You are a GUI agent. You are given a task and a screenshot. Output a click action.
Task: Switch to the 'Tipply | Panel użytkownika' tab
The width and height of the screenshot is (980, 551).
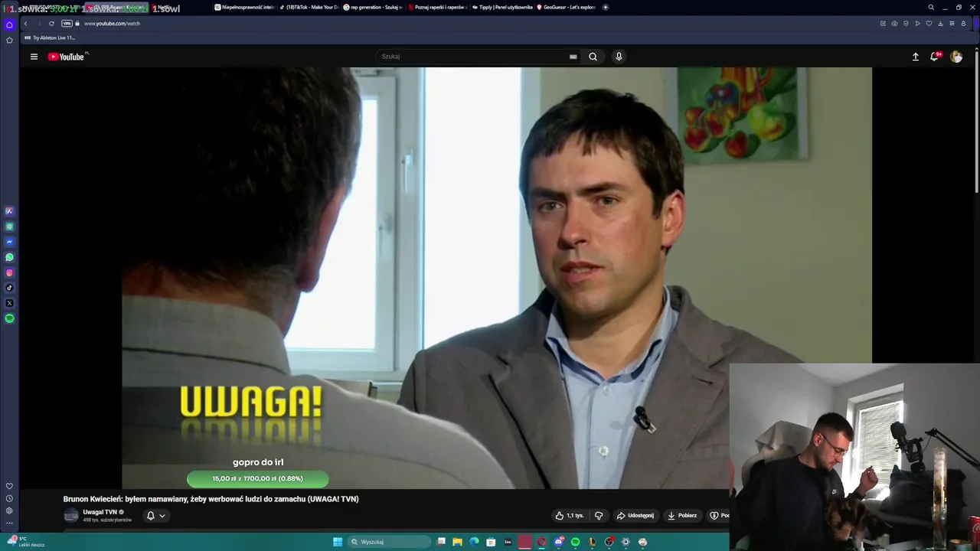tap(502, 7)
